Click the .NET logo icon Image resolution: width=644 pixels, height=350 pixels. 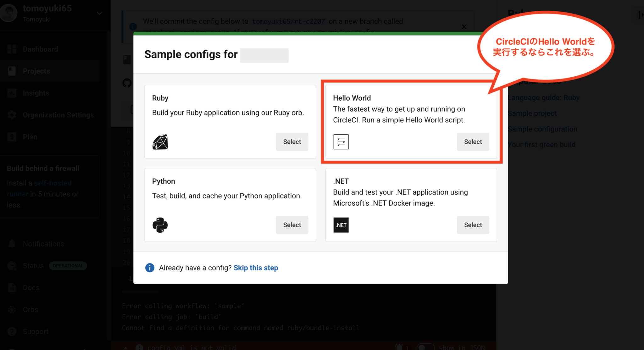(x=341, y=225)
